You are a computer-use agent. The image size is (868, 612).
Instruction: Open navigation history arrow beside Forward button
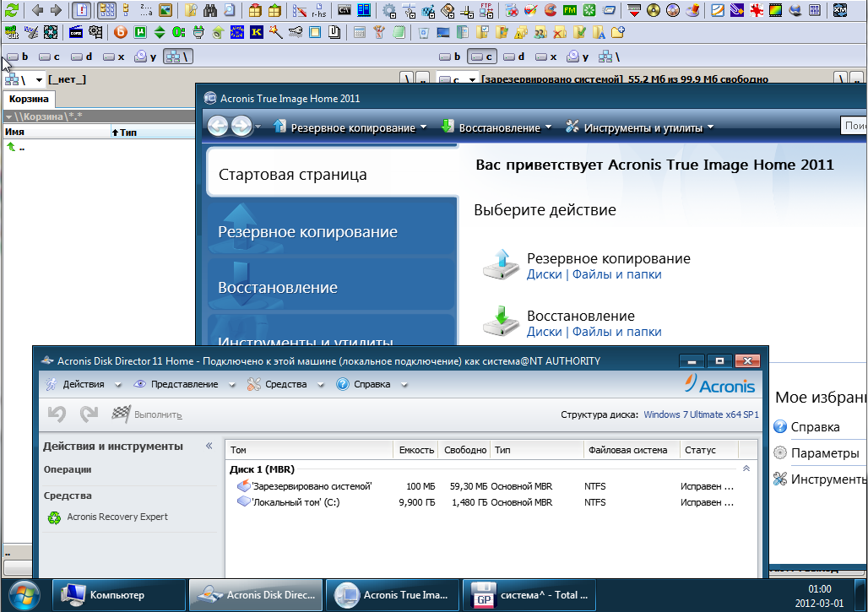coord(258,127)
